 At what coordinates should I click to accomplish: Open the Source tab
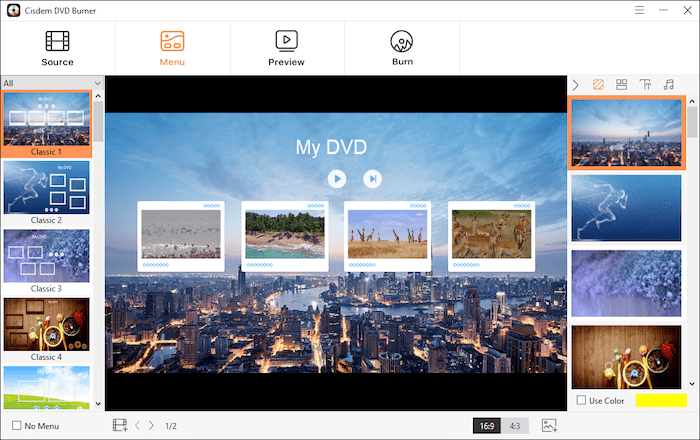(x=58, y=48)
